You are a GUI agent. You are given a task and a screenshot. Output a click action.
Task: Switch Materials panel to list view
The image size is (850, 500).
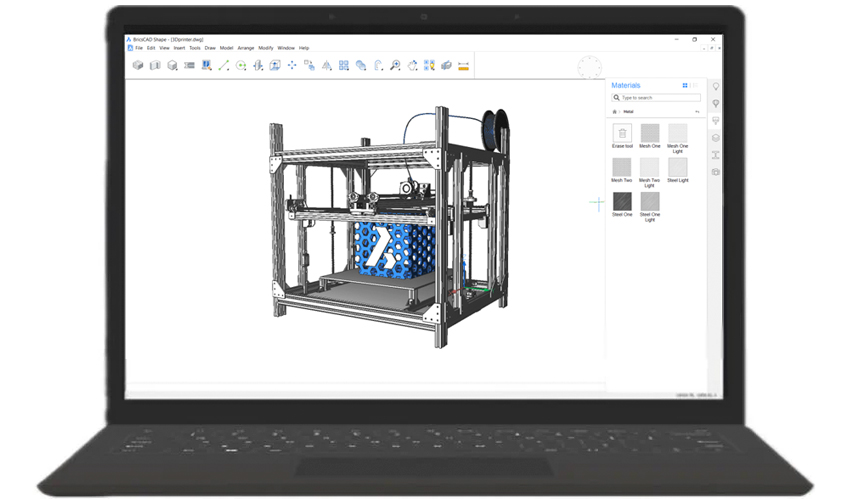pos(693,86)
